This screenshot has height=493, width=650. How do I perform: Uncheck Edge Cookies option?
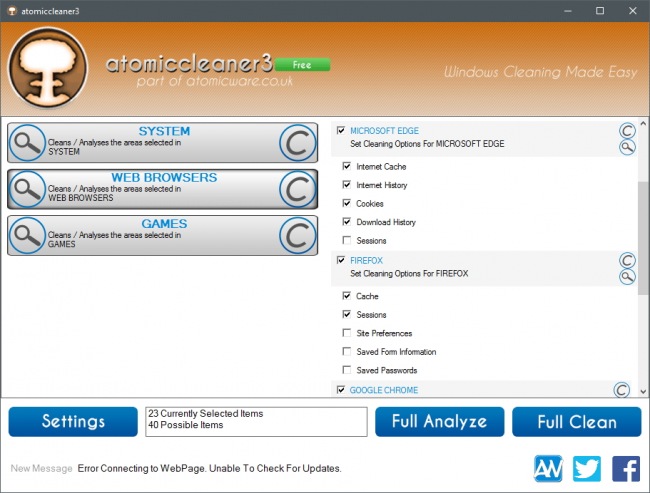click(x=347, y=203)
